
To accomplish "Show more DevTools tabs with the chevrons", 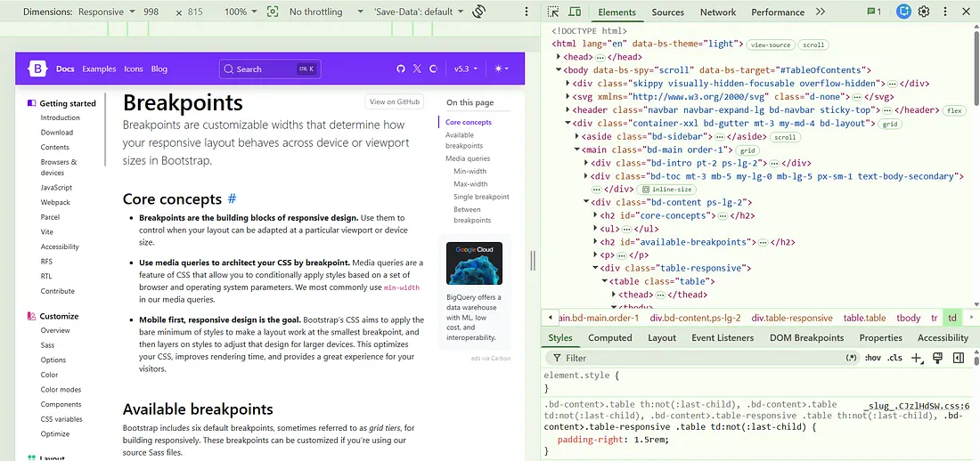I will [821, 12].
